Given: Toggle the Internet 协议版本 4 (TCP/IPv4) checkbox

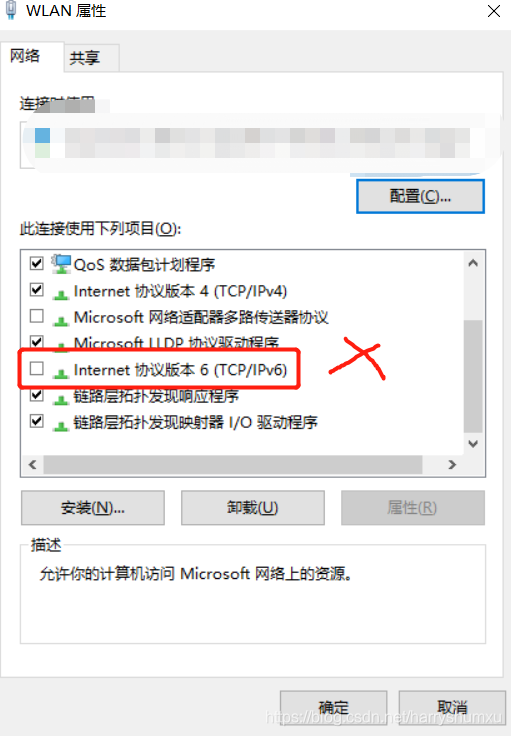Looking at the screenshot, I should point(37,290).
